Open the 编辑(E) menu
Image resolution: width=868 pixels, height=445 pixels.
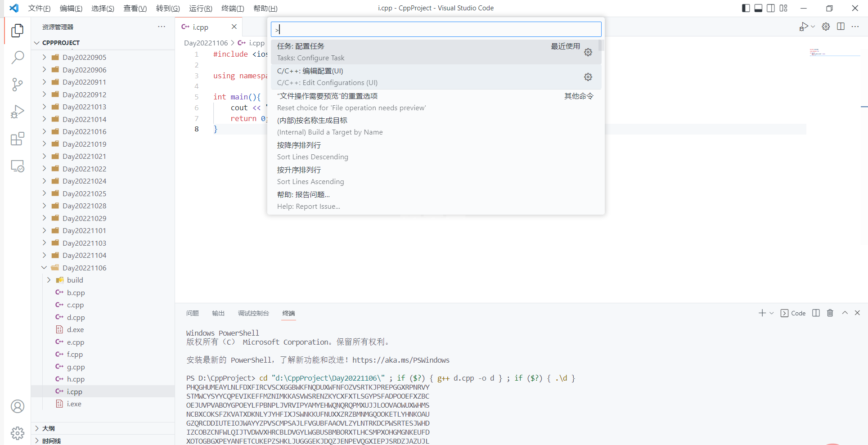[x=71, y=8]
